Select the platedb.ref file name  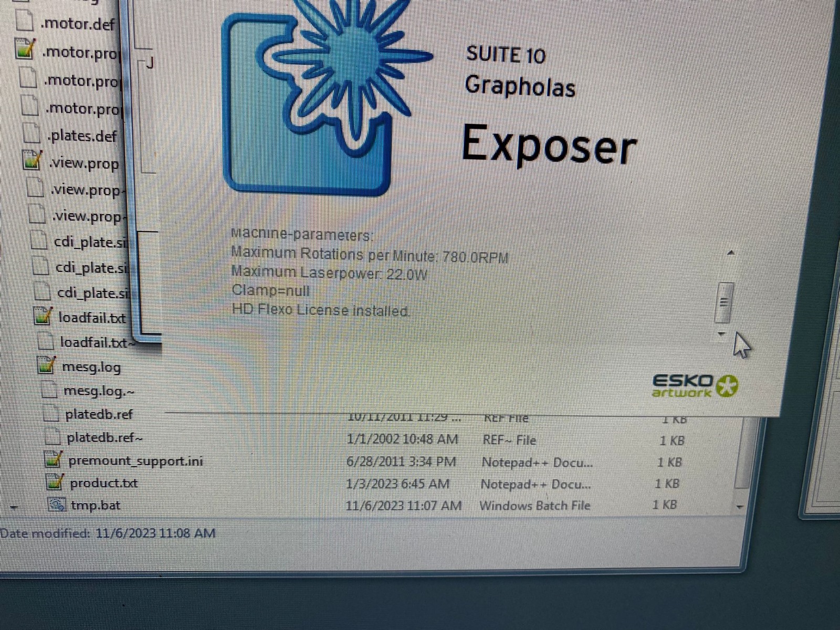pos(99,415)
